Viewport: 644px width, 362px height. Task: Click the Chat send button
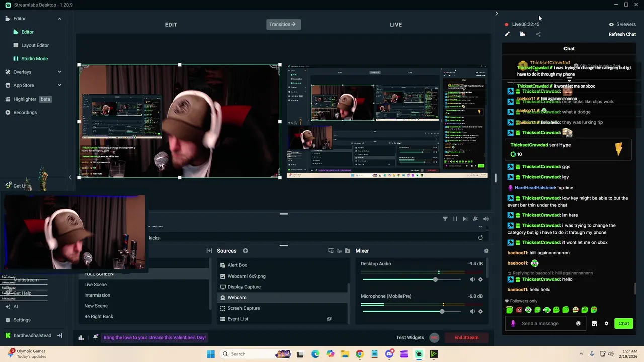coord(624,324)
